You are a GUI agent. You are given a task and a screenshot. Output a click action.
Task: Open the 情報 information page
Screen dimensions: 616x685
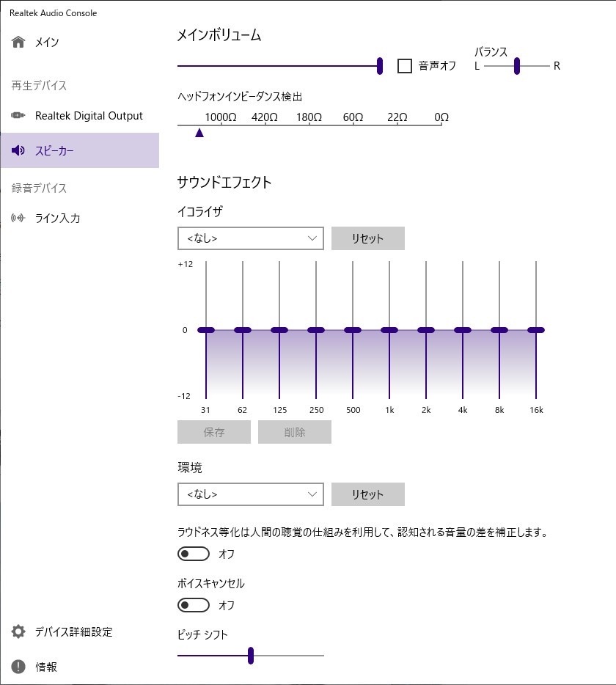[45, 667]
